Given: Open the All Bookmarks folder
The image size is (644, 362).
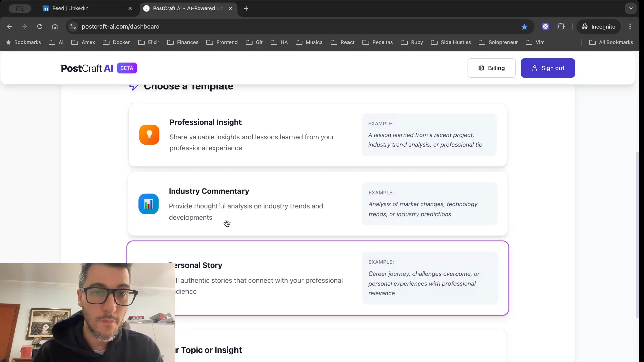Looking at the screenshot, I should click(x=611, y=42).
